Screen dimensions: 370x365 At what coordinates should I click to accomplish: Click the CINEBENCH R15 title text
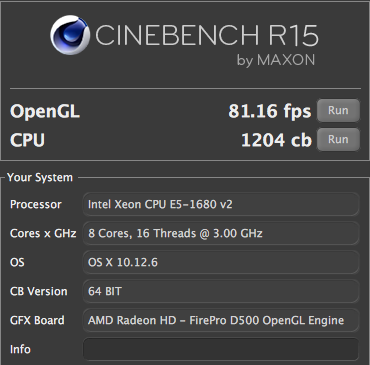tap(207, 35)
